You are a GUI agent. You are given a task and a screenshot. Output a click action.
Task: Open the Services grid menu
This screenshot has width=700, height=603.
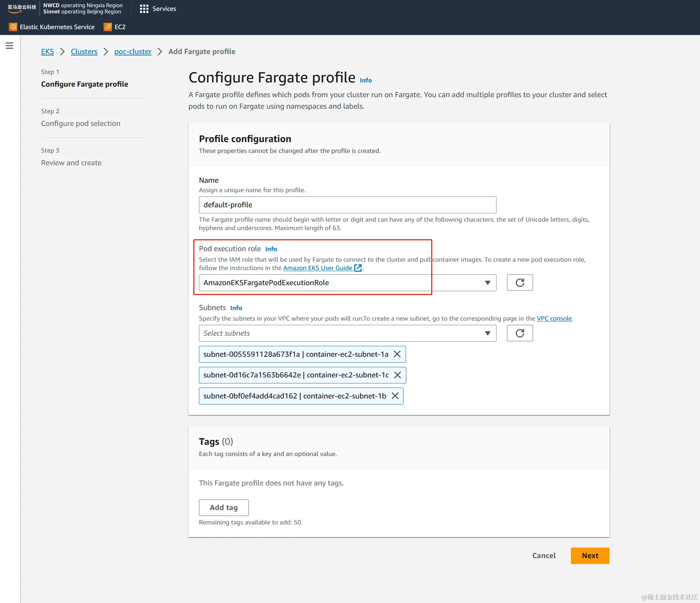click(x=144, y=9)
